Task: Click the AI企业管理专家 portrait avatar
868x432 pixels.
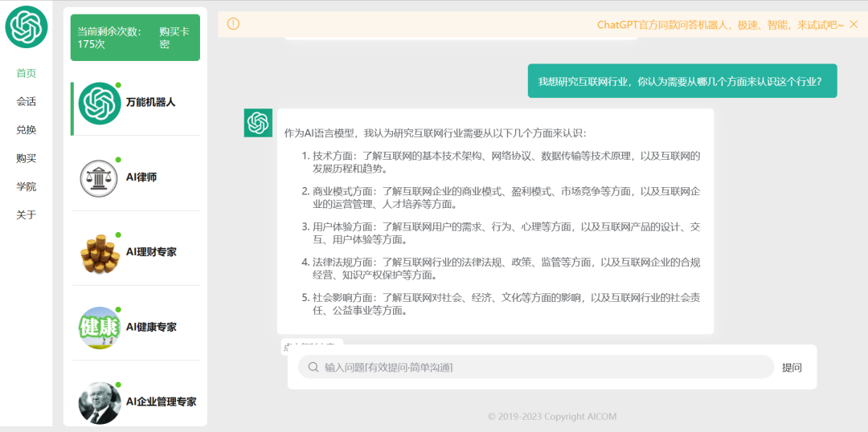Action: (100, 402)
